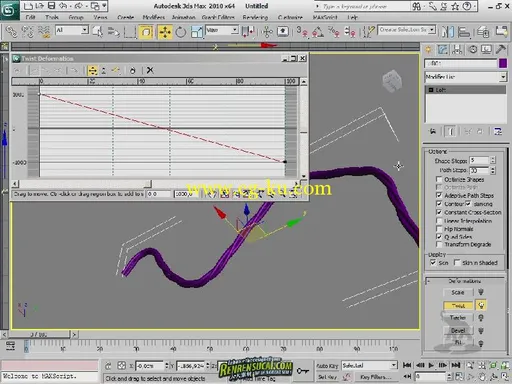Activate the Select and Move tool
This screenshot has width=512, height=384.
165,32
